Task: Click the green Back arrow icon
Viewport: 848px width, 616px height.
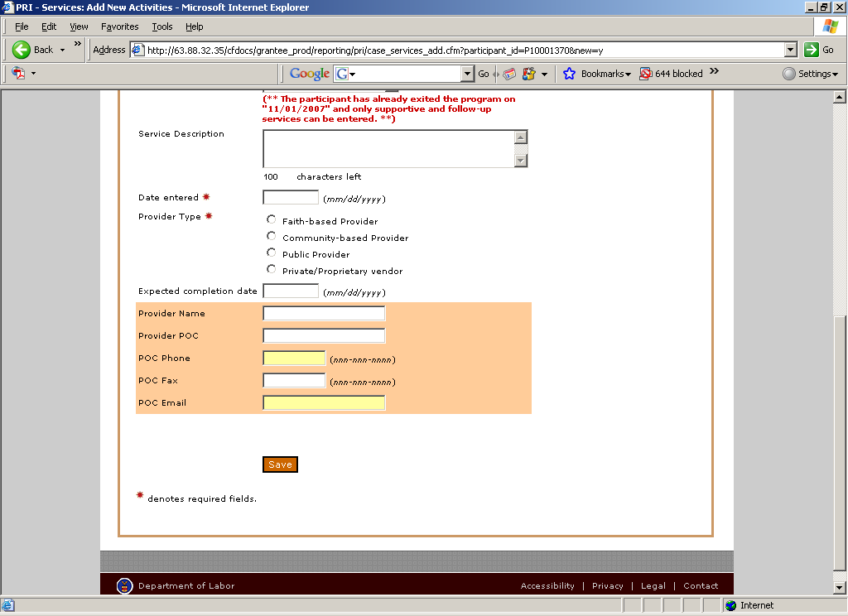Action: coord(21,50)
